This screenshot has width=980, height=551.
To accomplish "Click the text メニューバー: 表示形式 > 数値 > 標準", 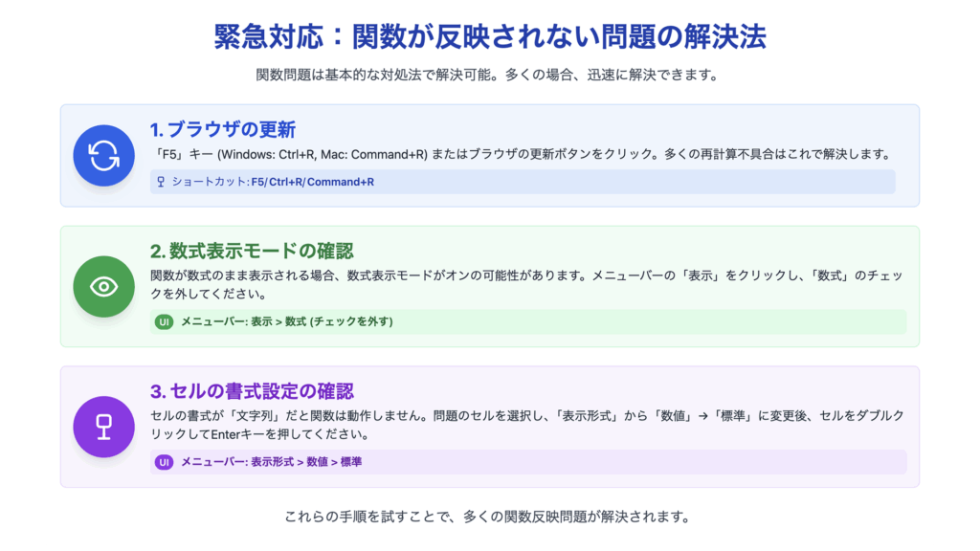I will click(271, 462).
